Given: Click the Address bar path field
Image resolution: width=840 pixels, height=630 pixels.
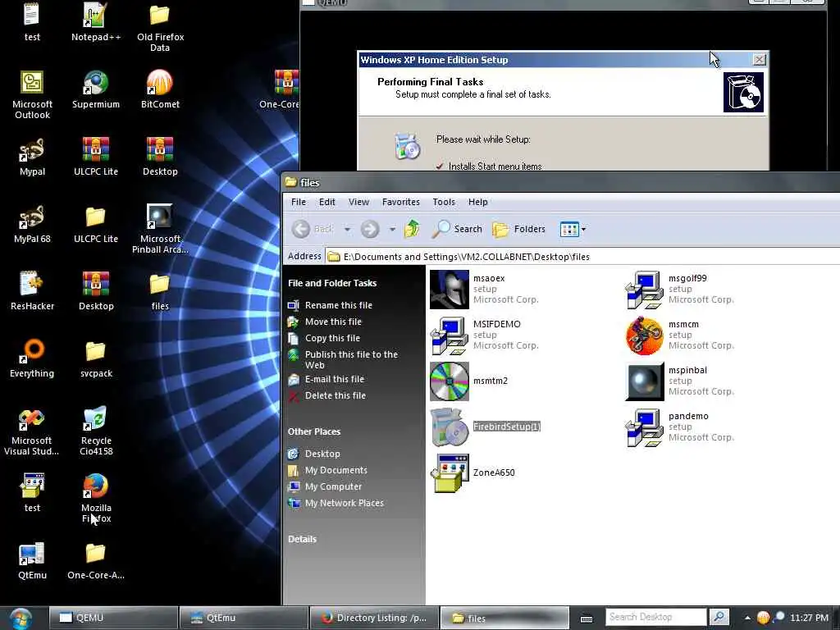Looking at the screenshot, I should coord(583,257).
